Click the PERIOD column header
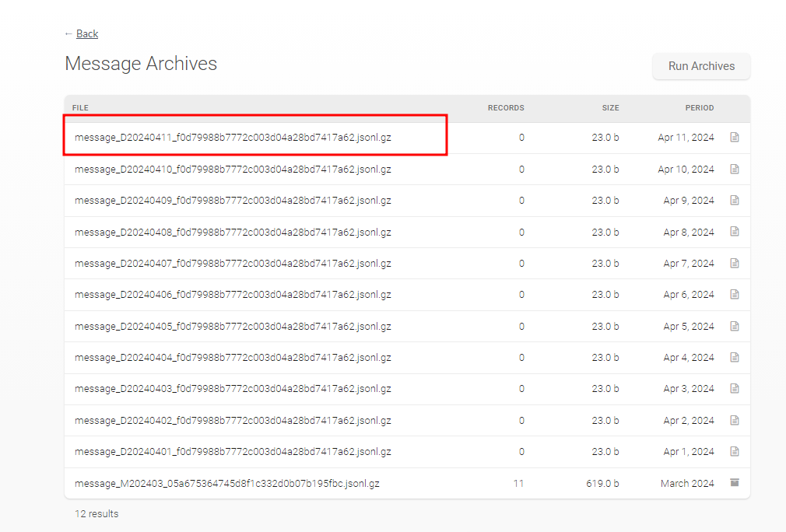 tap(699, 108)
